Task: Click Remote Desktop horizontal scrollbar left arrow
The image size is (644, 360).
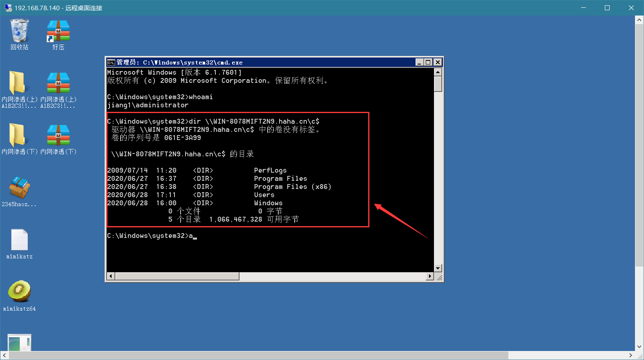Action: point(4,355)
